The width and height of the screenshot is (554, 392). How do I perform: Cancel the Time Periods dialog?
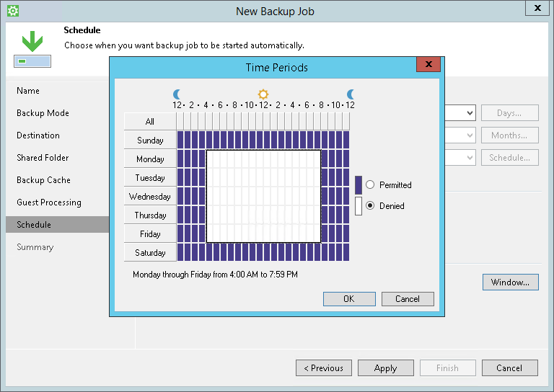click(x=408, y=299)
